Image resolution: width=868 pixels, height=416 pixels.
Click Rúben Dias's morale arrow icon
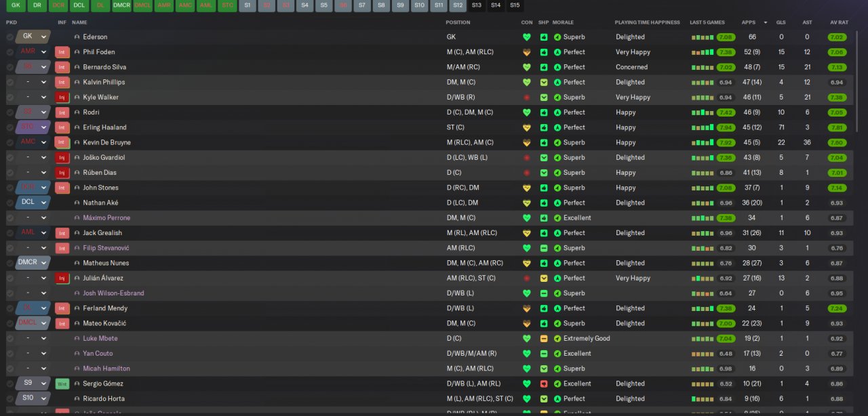pyautogui.click(x=557, y=173)
